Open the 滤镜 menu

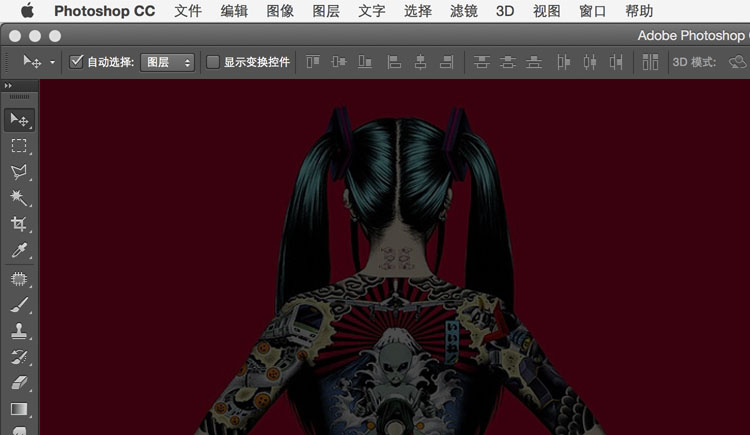tap(463, 11)
